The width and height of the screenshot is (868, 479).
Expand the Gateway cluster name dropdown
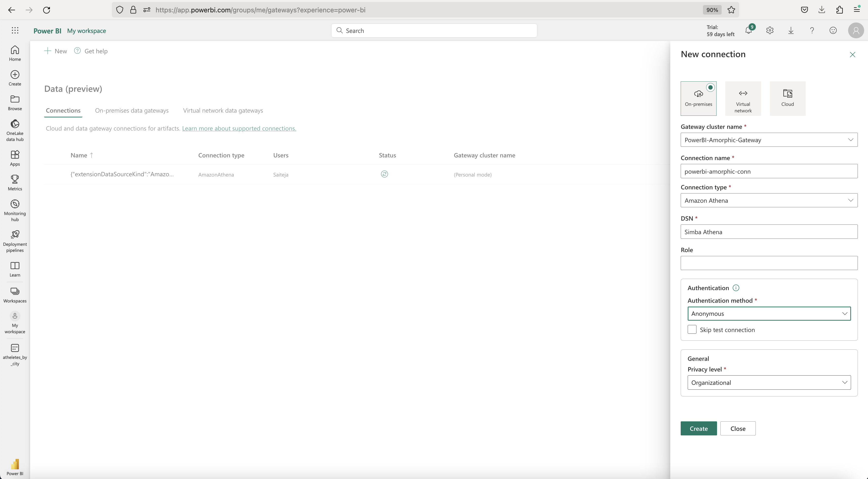[769, 140]
